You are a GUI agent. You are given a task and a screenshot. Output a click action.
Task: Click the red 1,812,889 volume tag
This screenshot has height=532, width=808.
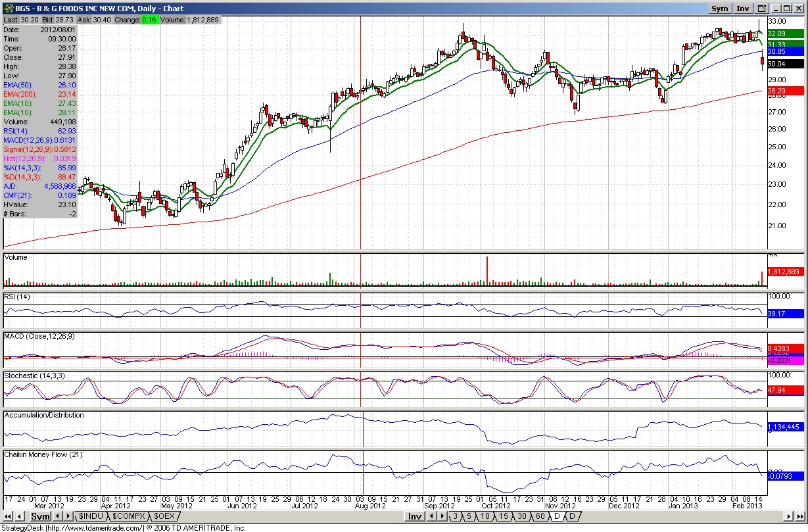tap(784, 272)
